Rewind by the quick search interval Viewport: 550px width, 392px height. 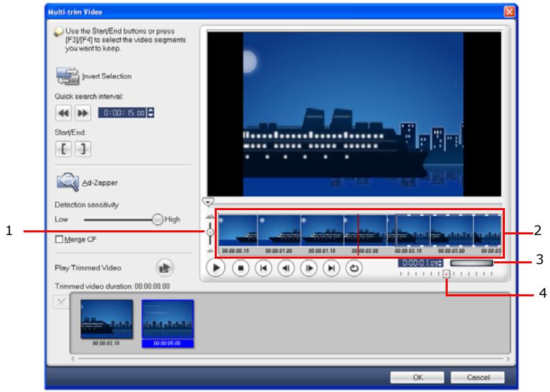point(63,113)
